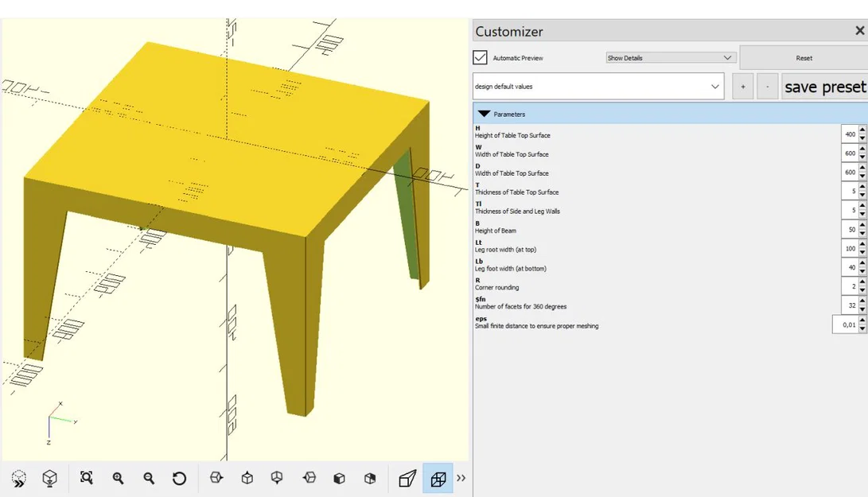The width and height of the screenshot is (868, 497).
Task: Click the save preset button
Action: 825,87
